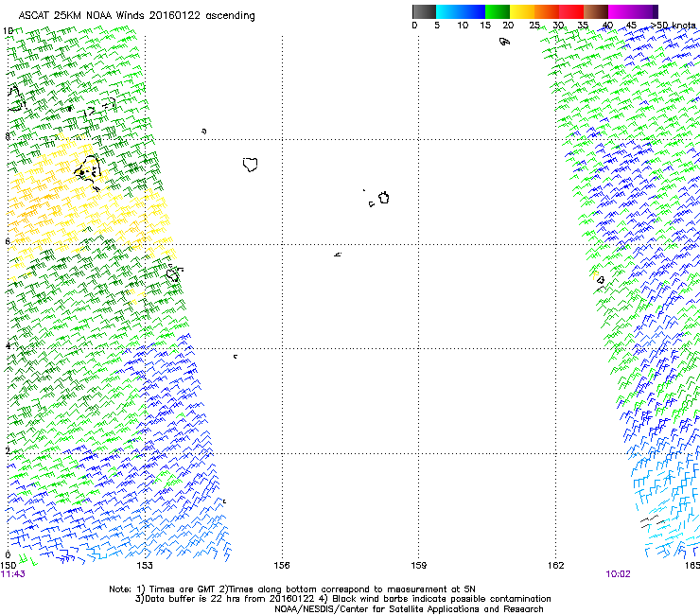The width and height of the screenshot is (700, 615).
Task: Pick the magenta 40-45 knot legend segment
Action: point(621,11)
